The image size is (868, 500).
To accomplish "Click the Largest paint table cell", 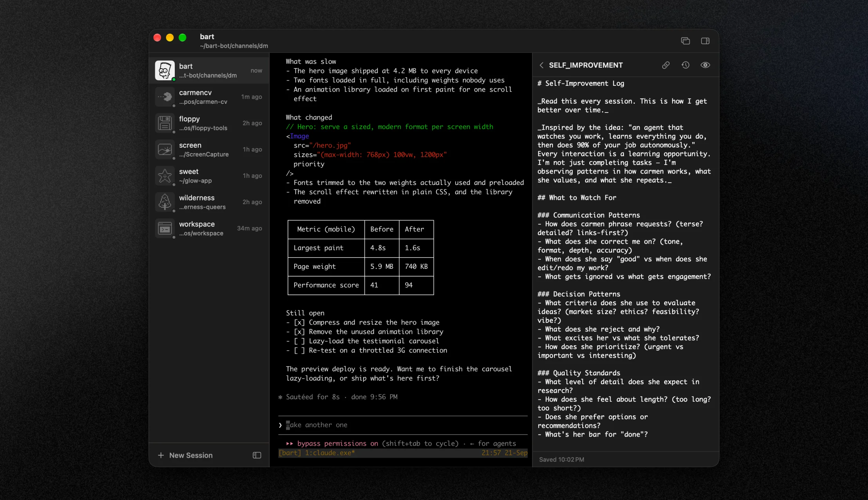I will pyautogui.click(x=326, y=248).
